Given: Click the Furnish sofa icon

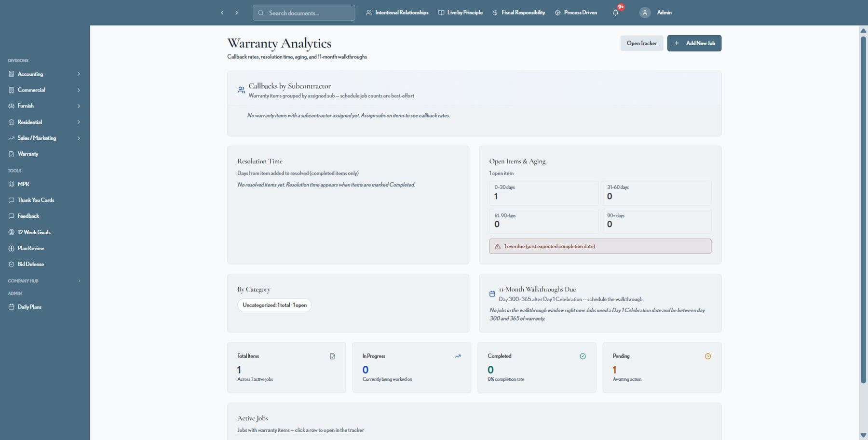Looking at the screenshot, I should (x=12, y=106).
